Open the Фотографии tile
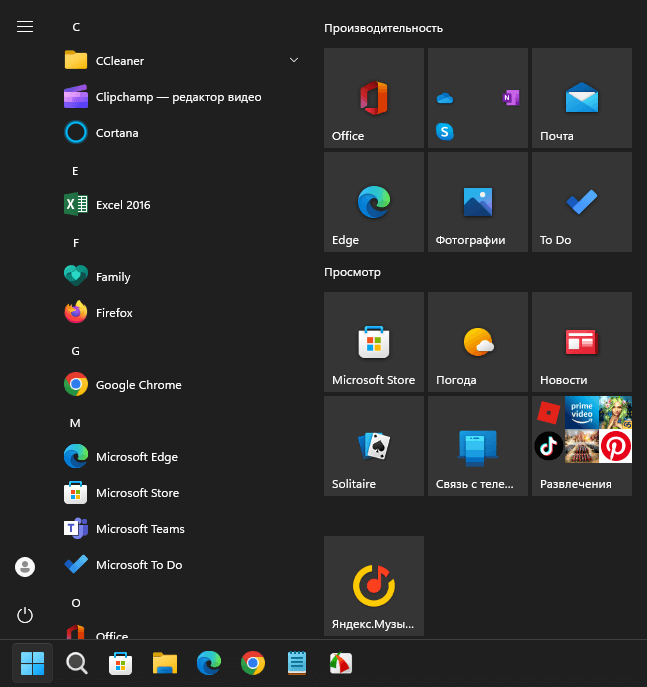 (477, 202)
